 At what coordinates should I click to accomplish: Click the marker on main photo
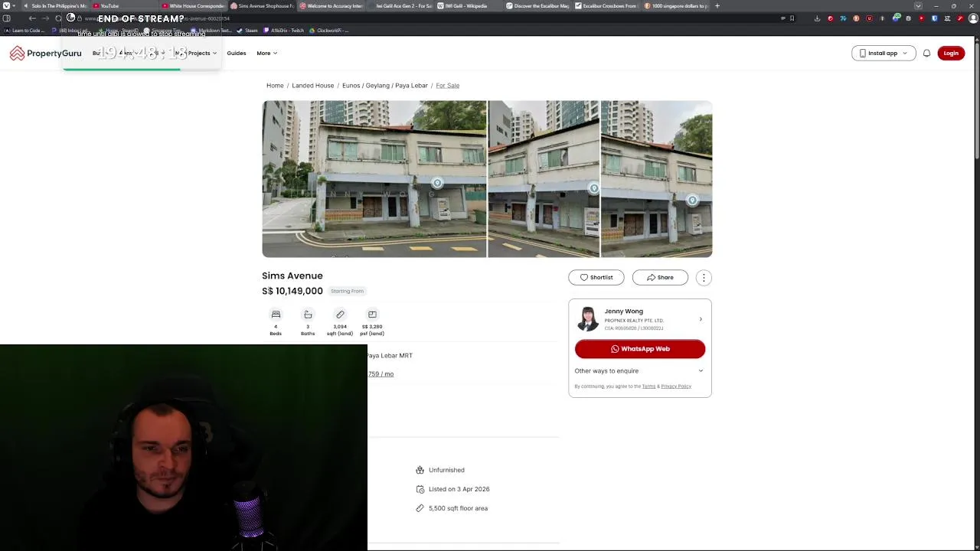pos(437,183)
